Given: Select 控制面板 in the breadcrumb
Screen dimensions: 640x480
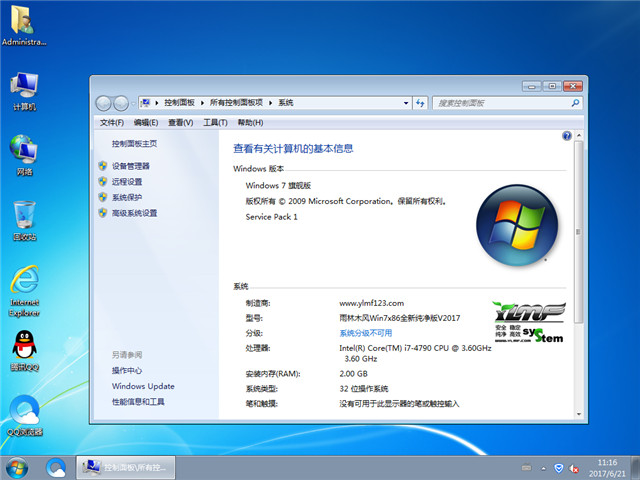Looking at the screenshot, I should coord(180,102).
